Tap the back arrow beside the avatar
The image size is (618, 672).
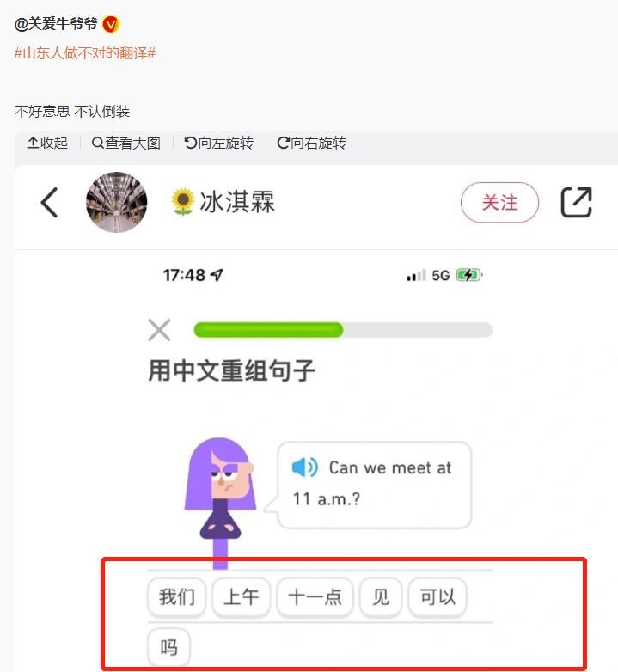(x=49, y=203)
